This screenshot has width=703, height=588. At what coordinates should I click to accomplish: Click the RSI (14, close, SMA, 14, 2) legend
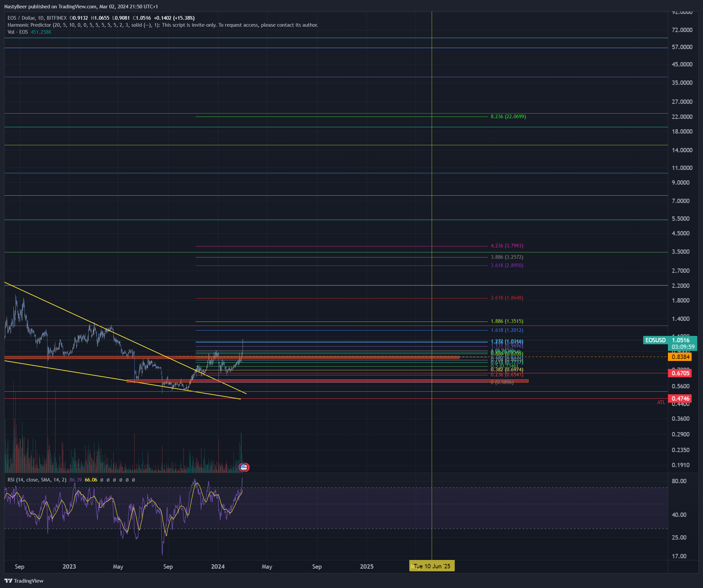click(37, 479)
